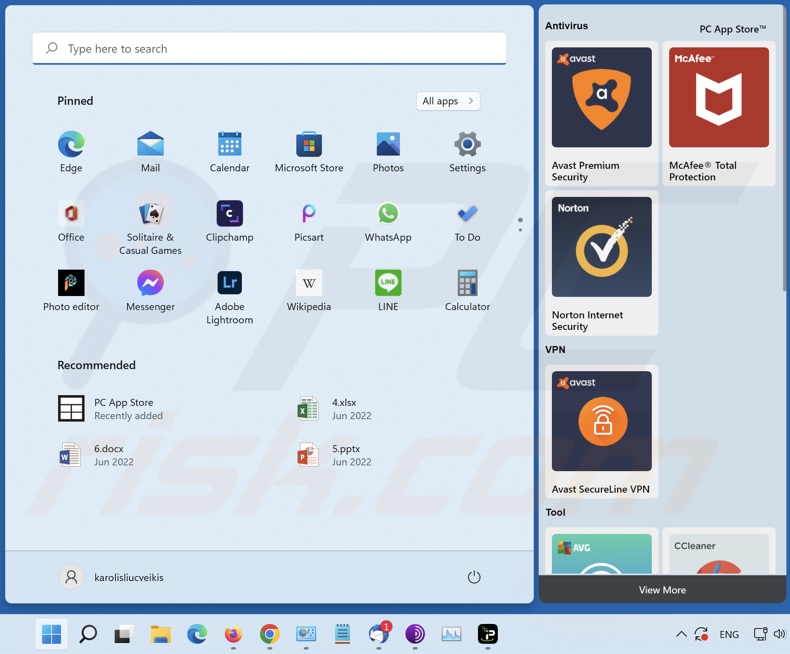Open File Explorer from taskbar
The height and width of the screenshot is (654, 790).
[x=161, y=634]
